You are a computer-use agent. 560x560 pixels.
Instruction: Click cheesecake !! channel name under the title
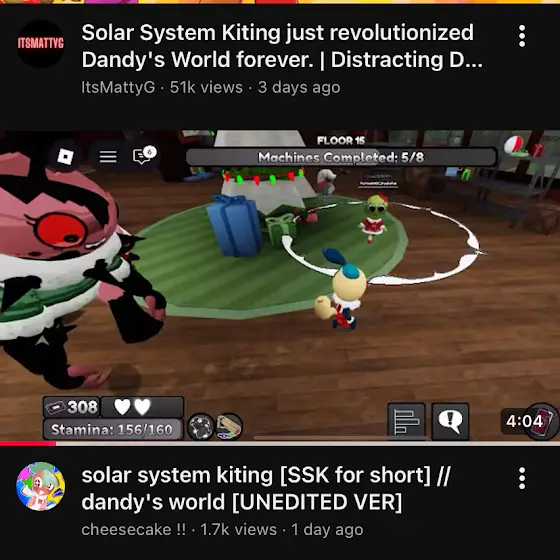coord(134,529)
